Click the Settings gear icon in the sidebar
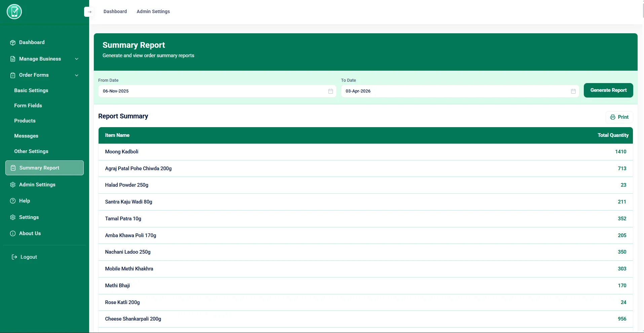This screenshot has width=644, height=333. tap(13, 217)
